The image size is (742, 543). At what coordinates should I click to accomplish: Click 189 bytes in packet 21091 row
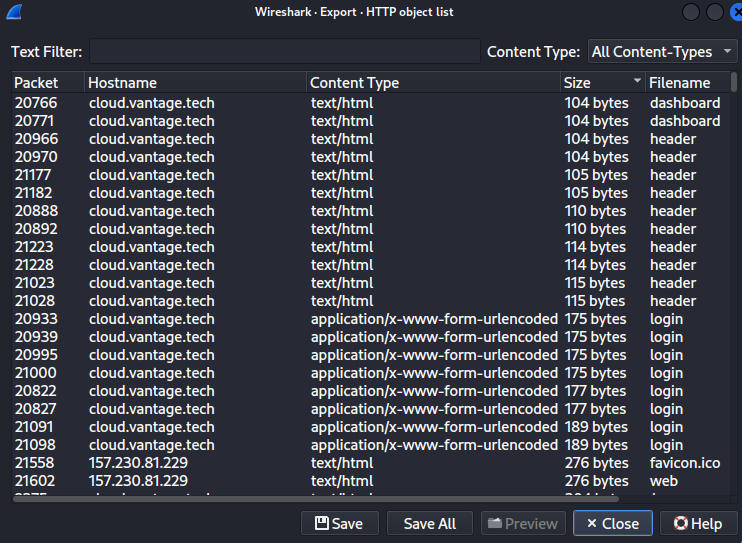(596, 427)
